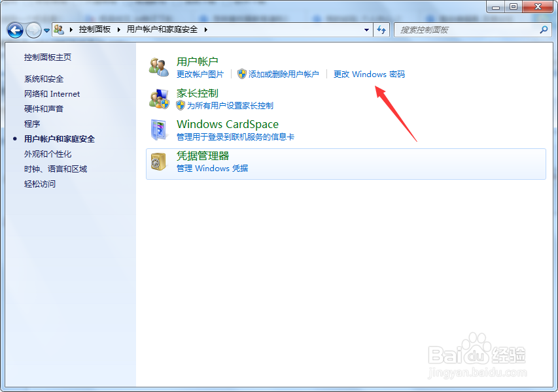Click the magnifier search icon

[544, 30]
